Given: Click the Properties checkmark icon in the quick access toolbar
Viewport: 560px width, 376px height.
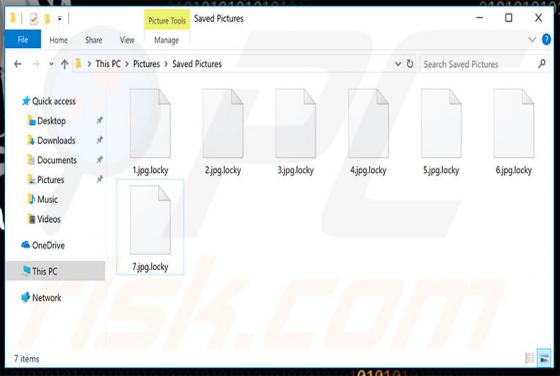Looking at the screenshot, I should (x=34, y=18).
